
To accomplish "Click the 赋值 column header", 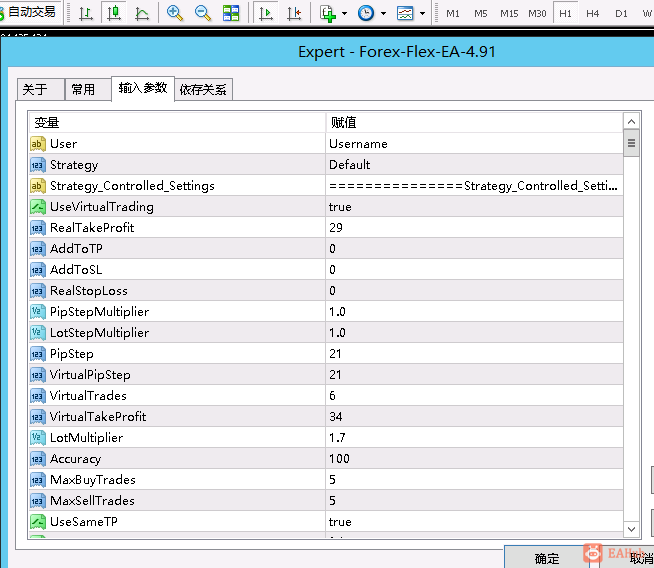I will pyautogui.click(x=474, y=123).
